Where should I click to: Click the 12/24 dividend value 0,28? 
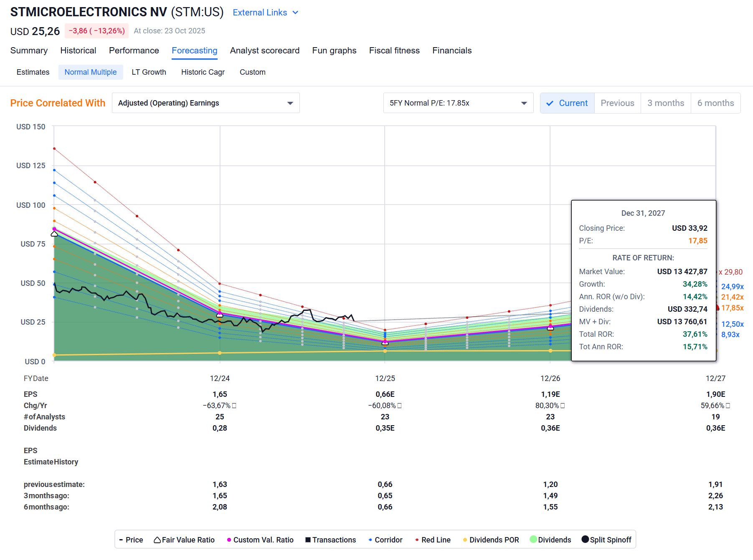coord(220,428)
